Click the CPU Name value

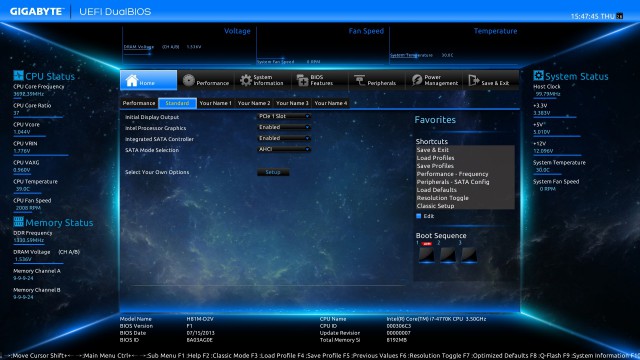coord(436,319)
